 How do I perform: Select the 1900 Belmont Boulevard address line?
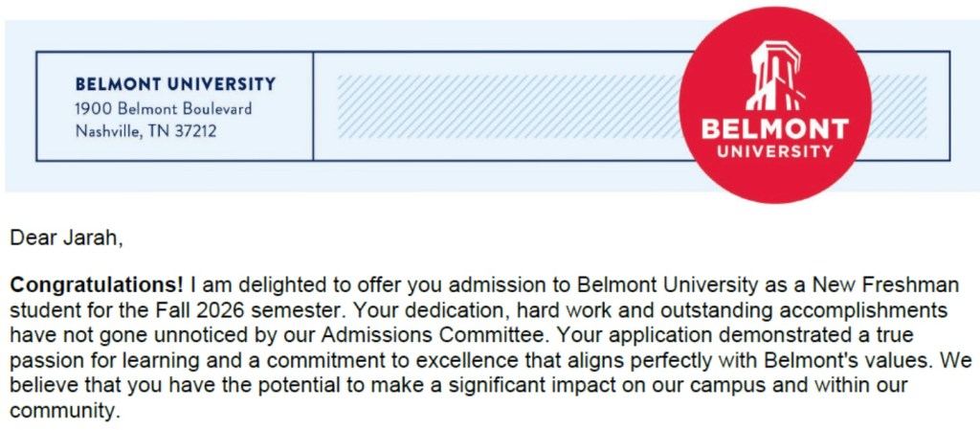(x=164, y=108)
